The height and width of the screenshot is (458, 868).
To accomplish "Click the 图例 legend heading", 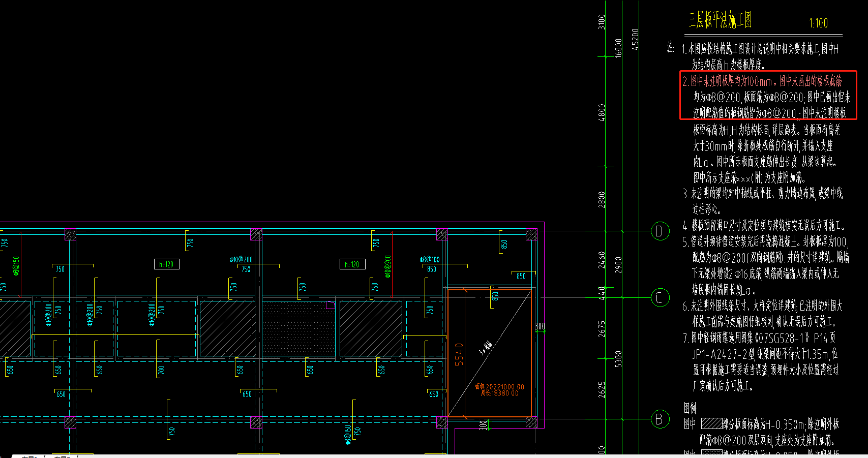I will tap(690, 408).
